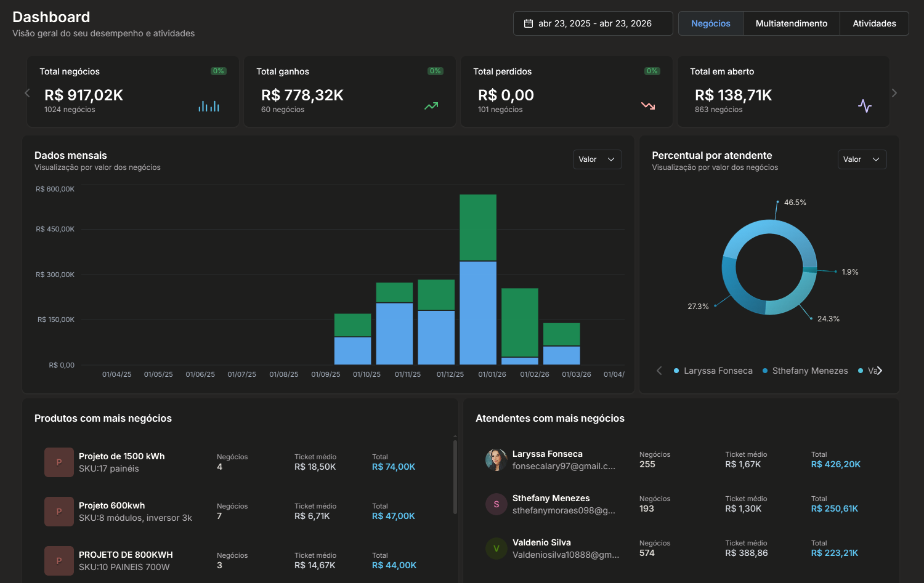Click the R$ 47,00K total link
Image resolution: width=924 pixels, height=583 pixels.
(x=394, y=516)
